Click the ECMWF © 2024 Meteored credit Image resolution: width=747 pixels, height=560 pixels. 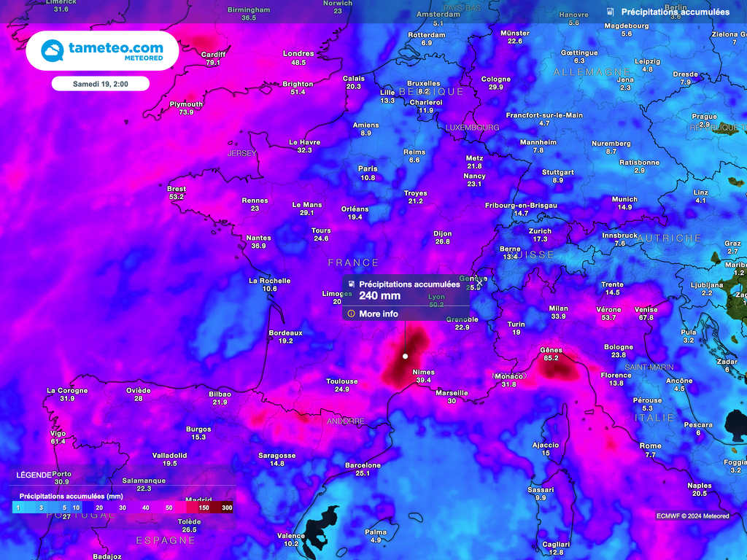pyautogui.click(x=692, y=516)
